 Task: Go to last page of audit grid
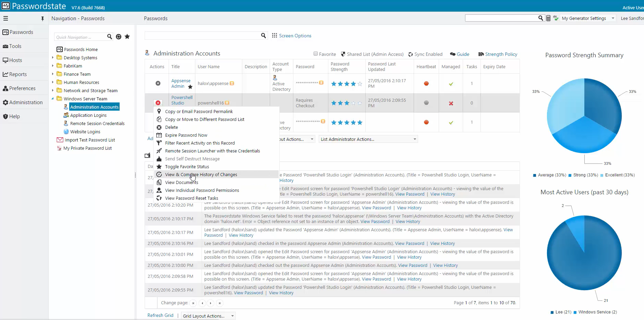pos(220,303)
